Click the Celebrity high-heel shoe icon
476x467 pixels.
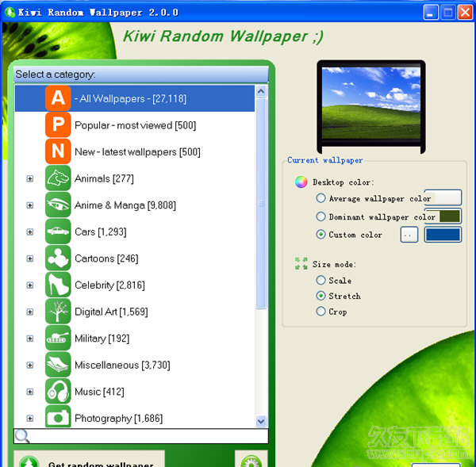(58, 285)
